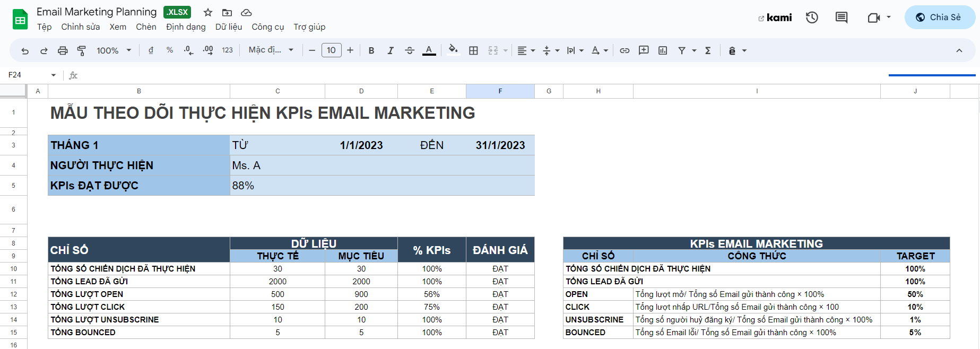This screenshot has width=980, height=349.
Task: Open the Dữ liệu menu
Action: tap(229, 27)
